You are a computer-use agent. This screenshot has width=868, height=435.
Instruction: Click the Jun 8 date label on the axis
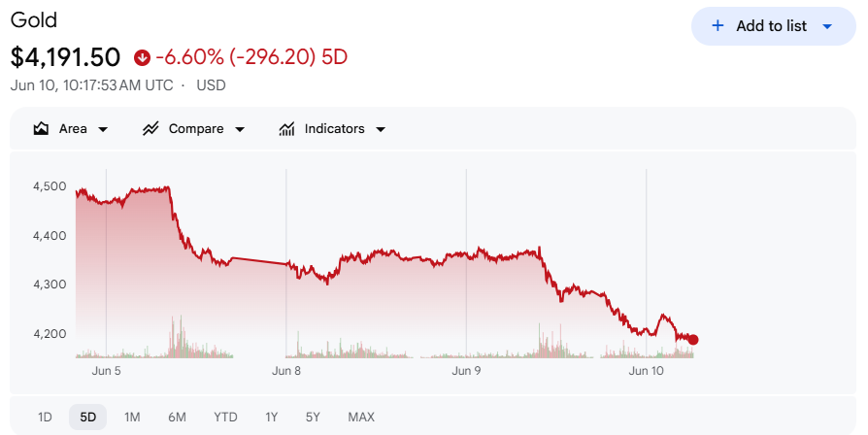pyautogui.click(x=286, y=371)
